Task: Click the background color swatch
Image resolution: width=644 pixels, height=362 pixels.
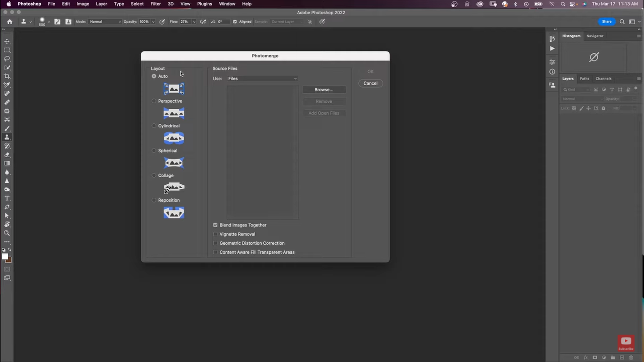Action: point(9,260)
